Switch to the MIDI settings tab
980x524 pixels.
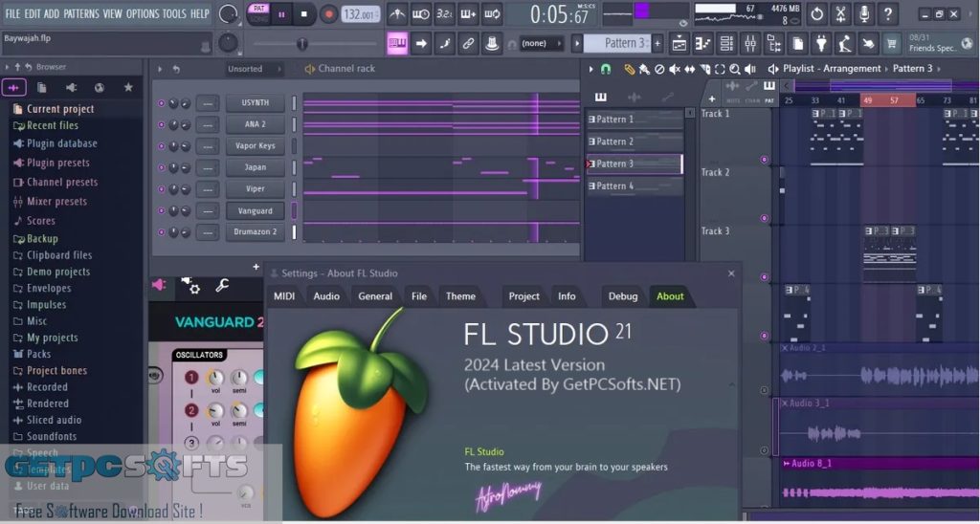(284, 296)
